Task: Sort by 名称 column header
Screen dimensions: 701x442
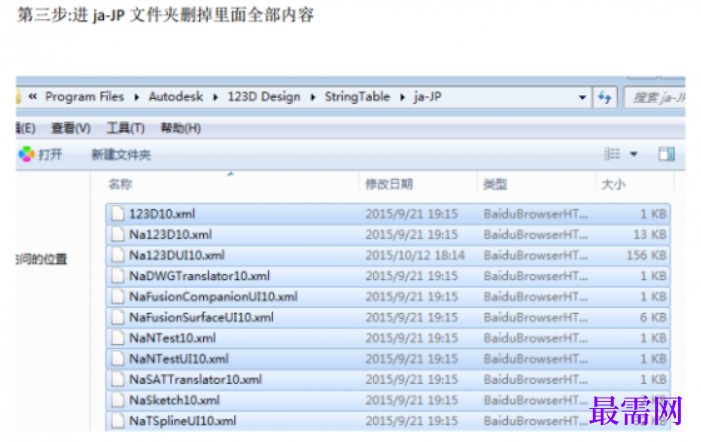Action: pos(120,184)
